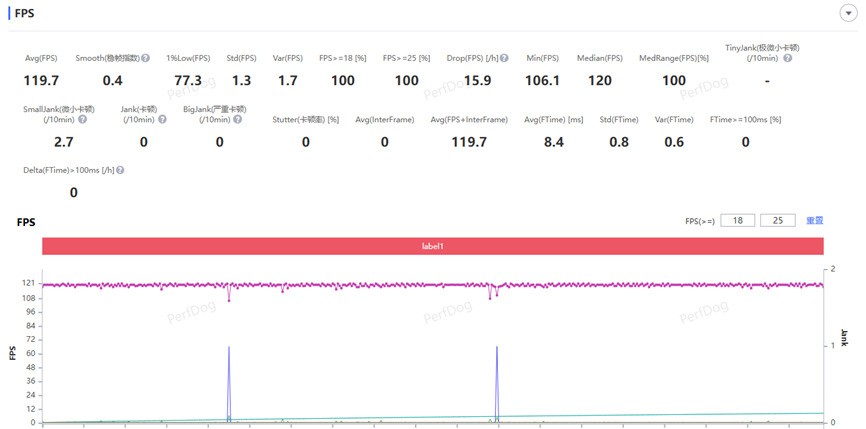Click the SmallJank value 2.7

tap(64, 142)
